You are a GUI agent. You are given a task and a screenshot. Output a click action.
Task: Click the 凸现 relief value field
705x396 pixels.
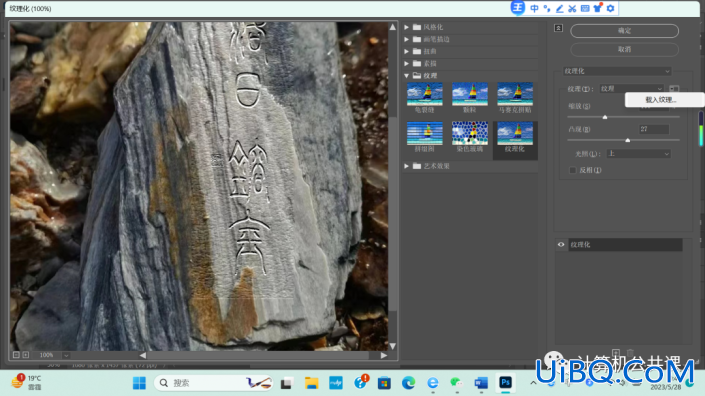(x=654, y=129)
